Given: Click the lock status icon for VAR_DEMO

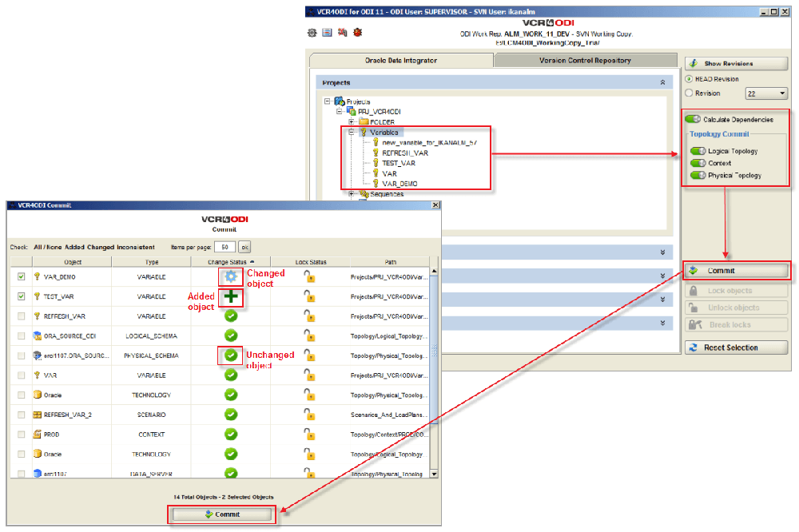Looking at the screenshot, I should [309, 276].
